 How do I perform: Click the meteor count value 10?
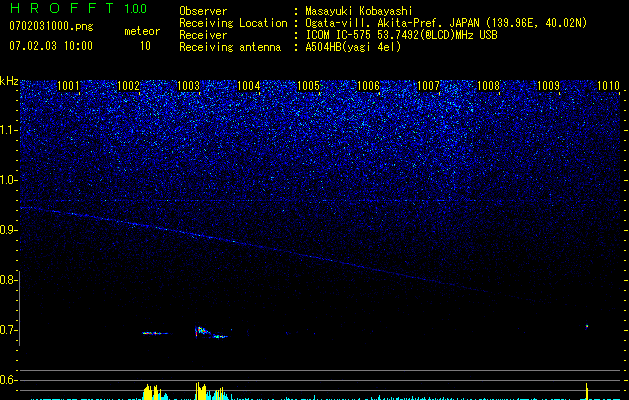pyautogui.click(x=145, y=46)
